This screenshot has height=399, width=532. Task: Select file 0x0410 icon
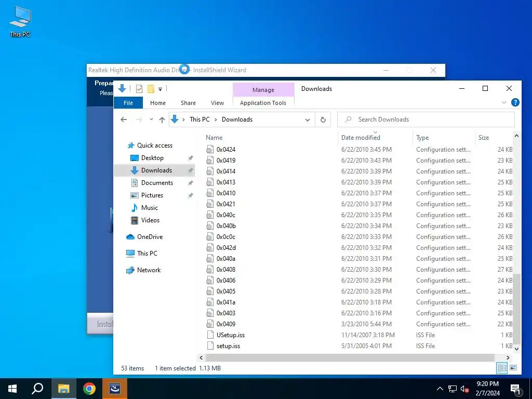coord(210,193)
